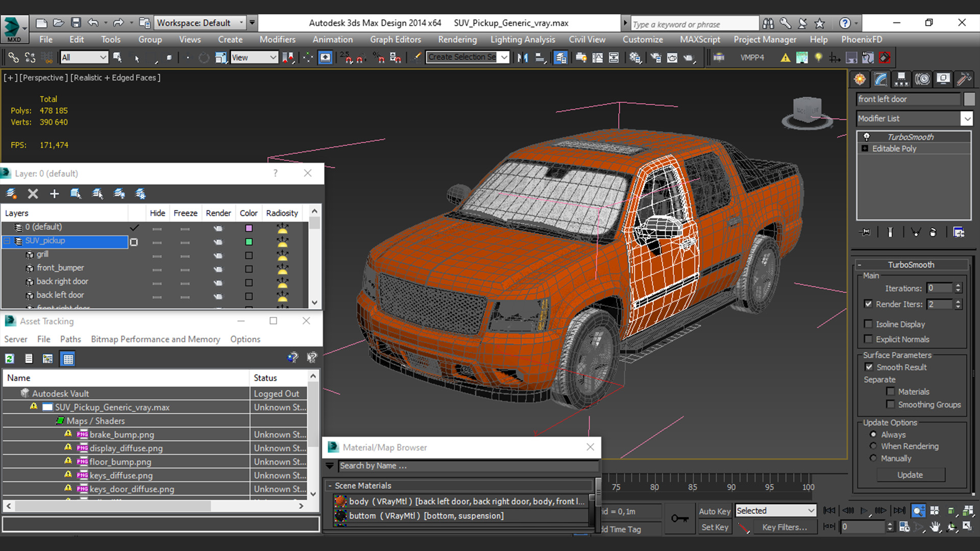This screenshot has height=551, width=980.
Task: Open the Utilities hammer panel tab
Action: click(x=963, y=79)
